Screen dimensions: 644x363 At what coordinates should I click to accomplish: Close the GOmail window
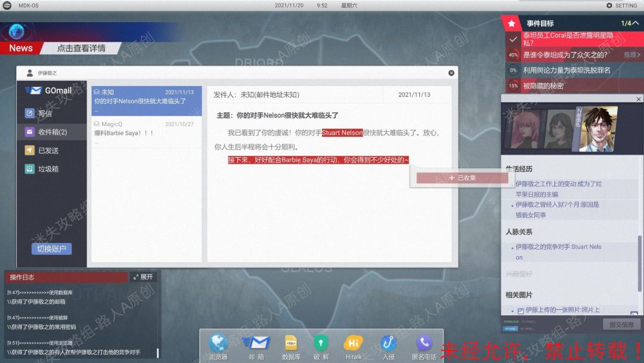(451, 73)
